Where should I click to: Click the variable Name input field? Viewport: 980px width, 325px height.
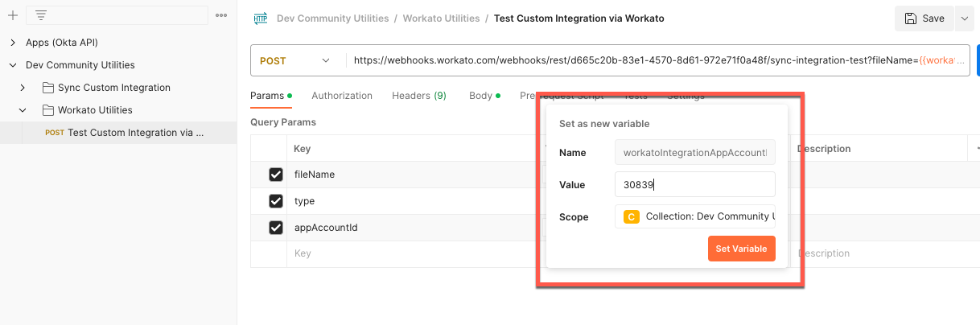(695, 152)
